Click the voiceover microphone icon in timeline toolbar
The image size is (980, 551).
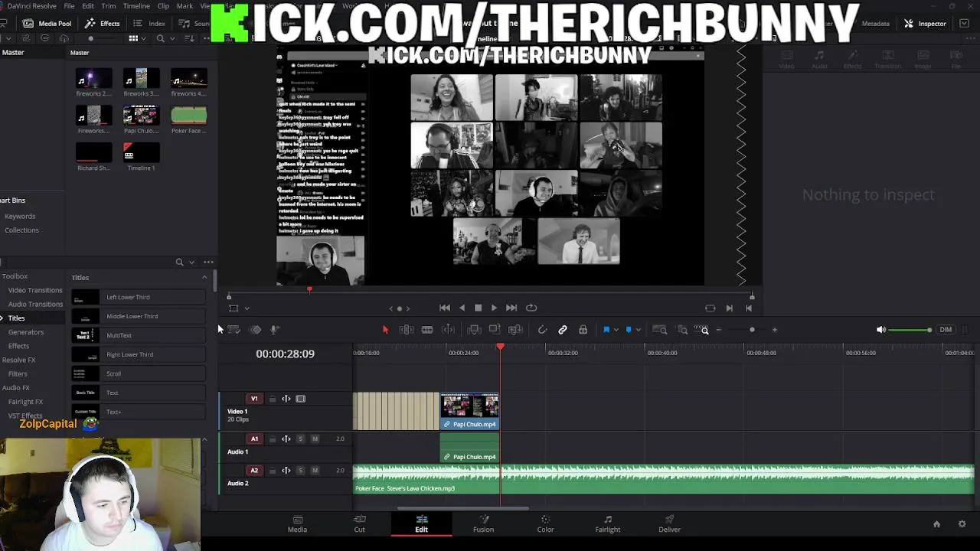[274, 330]
